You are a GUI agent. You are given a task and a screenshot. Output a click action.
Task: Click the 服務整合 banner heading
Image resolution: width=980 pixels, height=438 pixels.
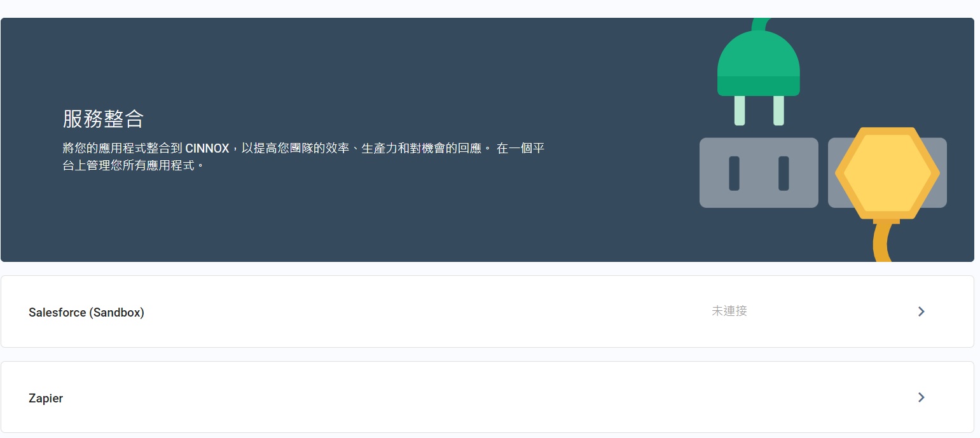(x=103, y=119)
